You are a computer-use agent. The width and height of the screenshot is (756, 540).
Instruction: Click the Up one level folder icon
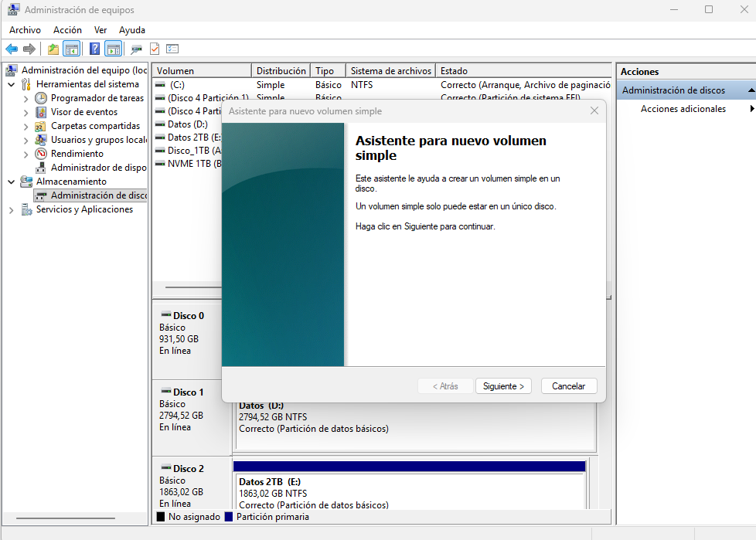click(x=53, y=49)
